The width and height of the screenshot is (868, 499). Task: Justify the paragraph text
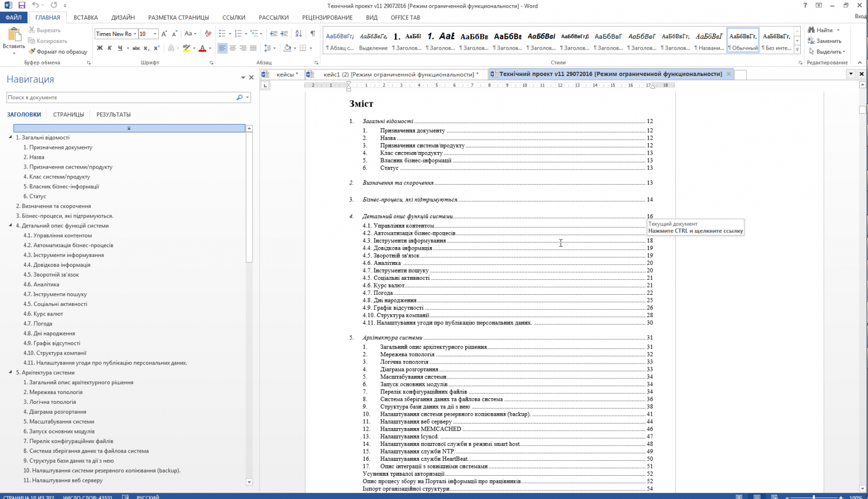coord(253,48)
